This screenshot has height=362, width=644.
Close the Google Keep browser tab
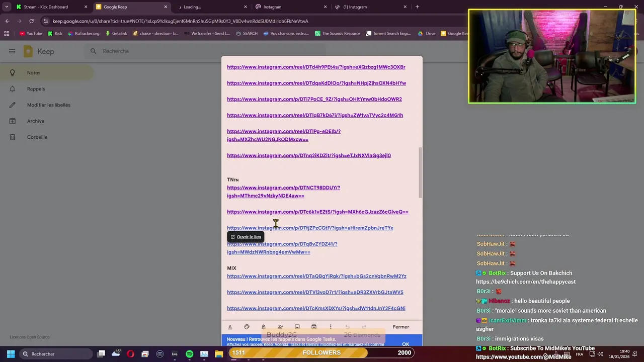click(x=166, y=7)
